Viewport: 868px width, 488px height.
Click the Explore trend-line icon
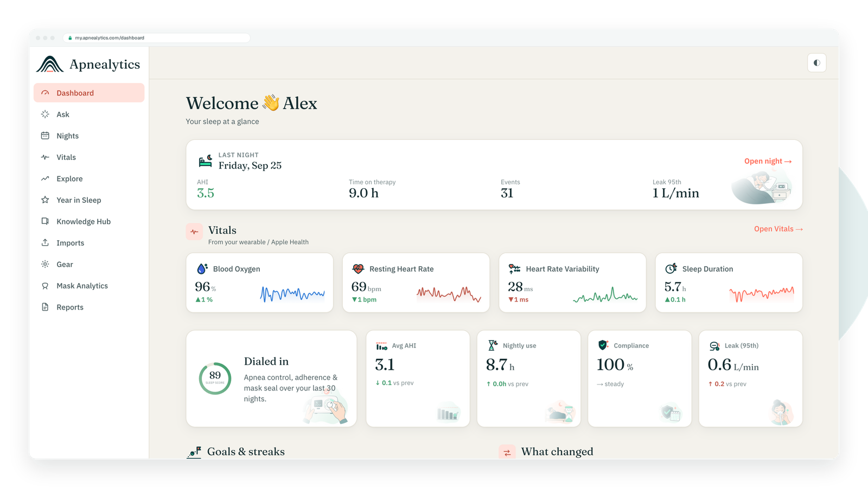click(x=45, y=178)
